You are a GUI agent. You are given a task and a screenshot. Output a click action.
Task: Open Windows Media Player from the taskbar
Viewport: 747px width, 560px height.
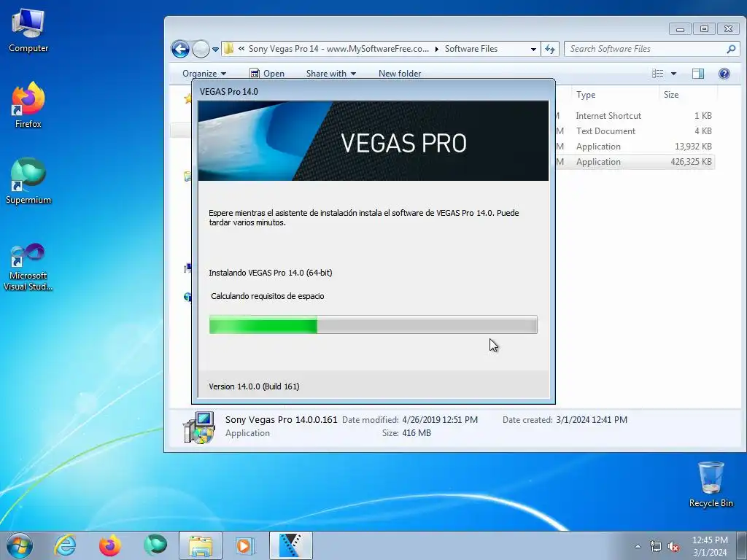245,545
